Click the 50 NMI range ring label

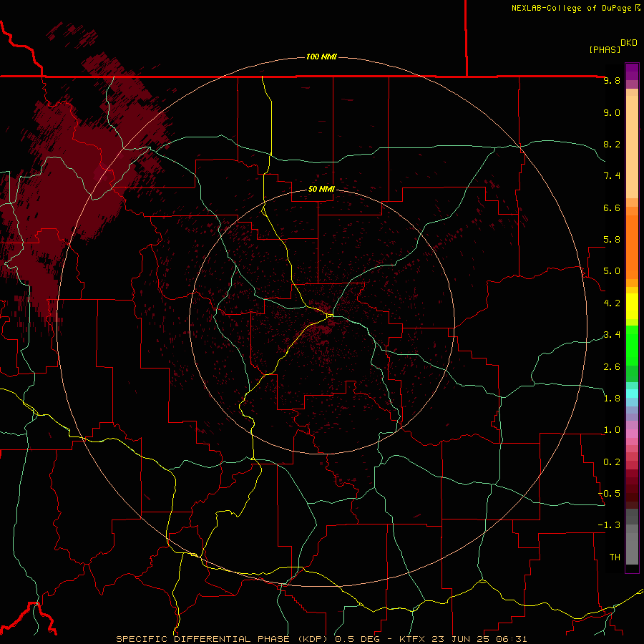pyautogui.click(x=321, y=190)
